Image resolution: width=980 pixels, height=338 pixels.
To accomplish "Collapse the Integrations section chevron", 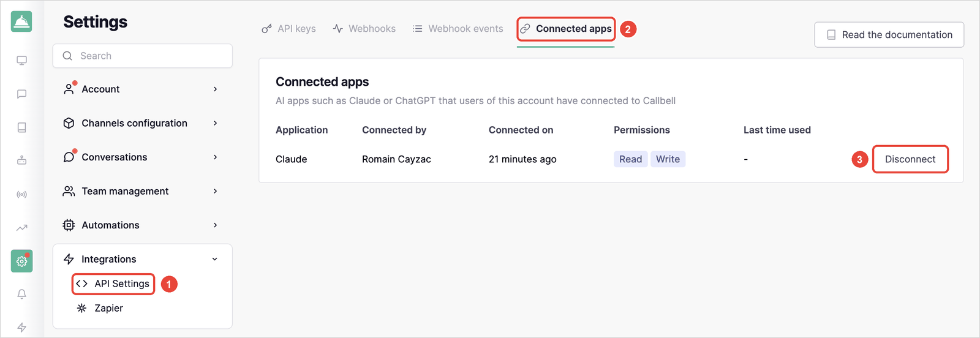I will (215, 259).
